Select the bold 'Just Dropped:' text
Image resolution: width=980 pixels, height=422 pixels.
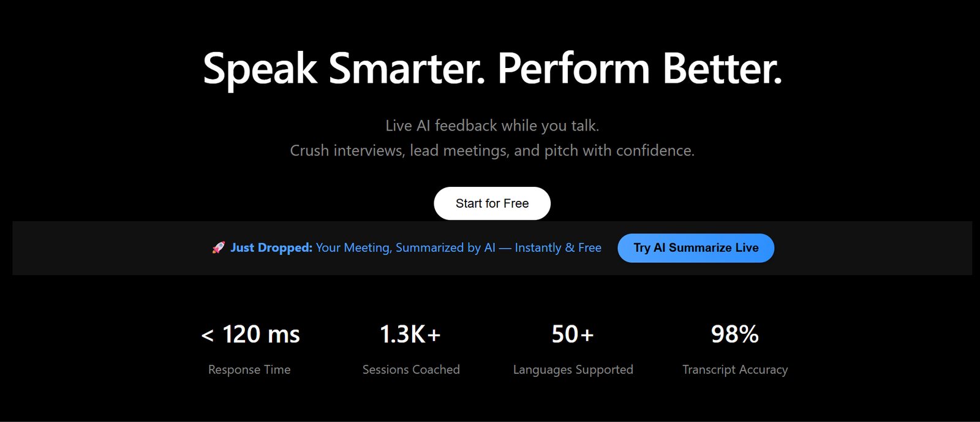pos(271,247)
